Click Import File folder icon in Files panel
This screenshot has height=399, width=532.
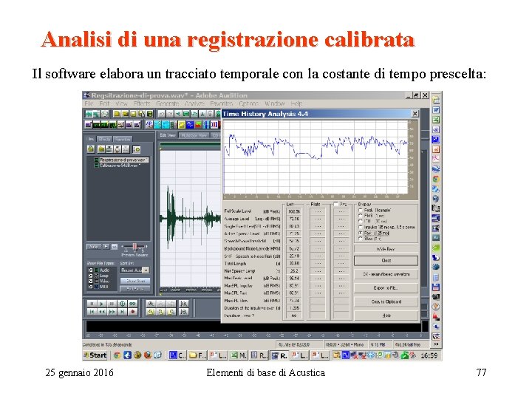101,149
